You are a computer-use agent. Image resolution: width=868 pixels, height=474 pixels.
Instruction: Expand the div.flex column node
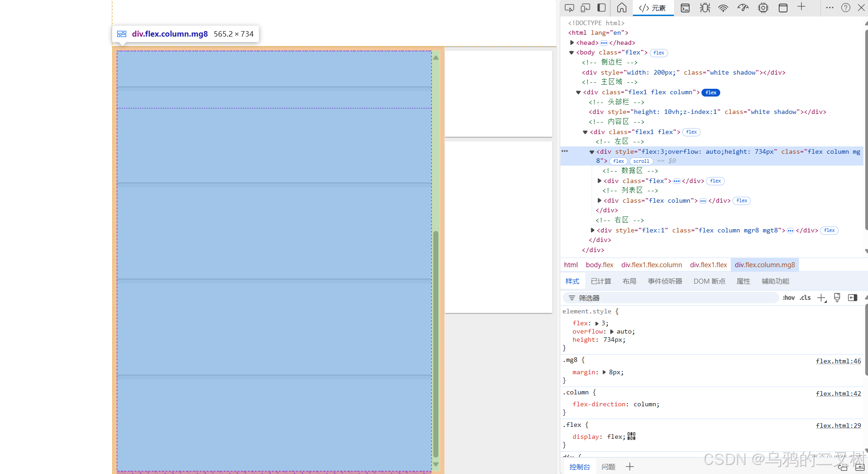coord(599,200)
